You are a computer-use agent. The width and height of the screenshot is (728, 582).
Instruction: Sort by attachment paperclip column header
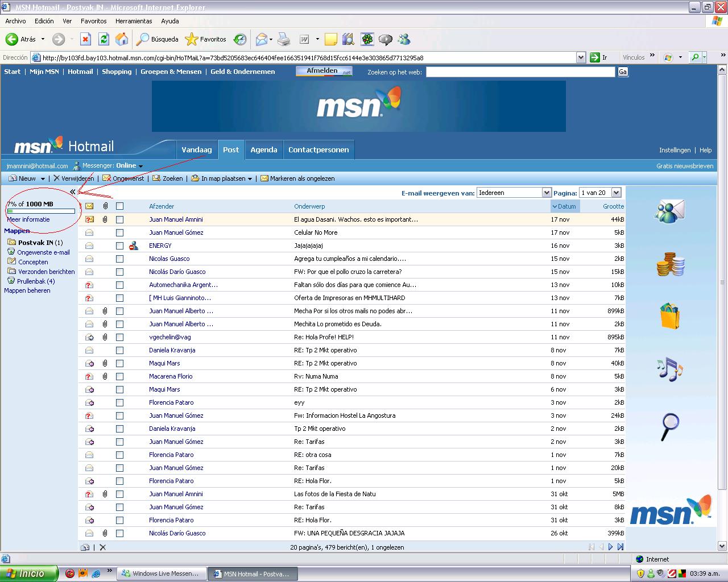(105, 206)
